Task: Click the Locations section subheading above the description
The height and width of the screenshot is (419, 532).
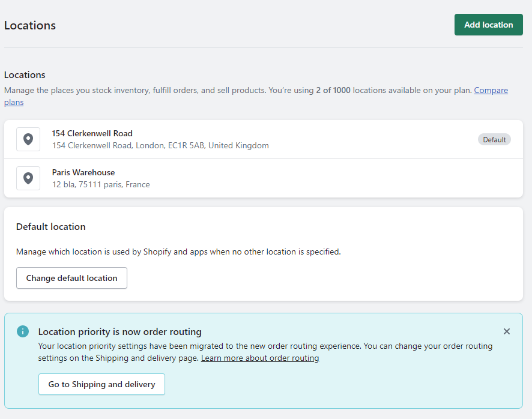Action: [x=25, y=75]
